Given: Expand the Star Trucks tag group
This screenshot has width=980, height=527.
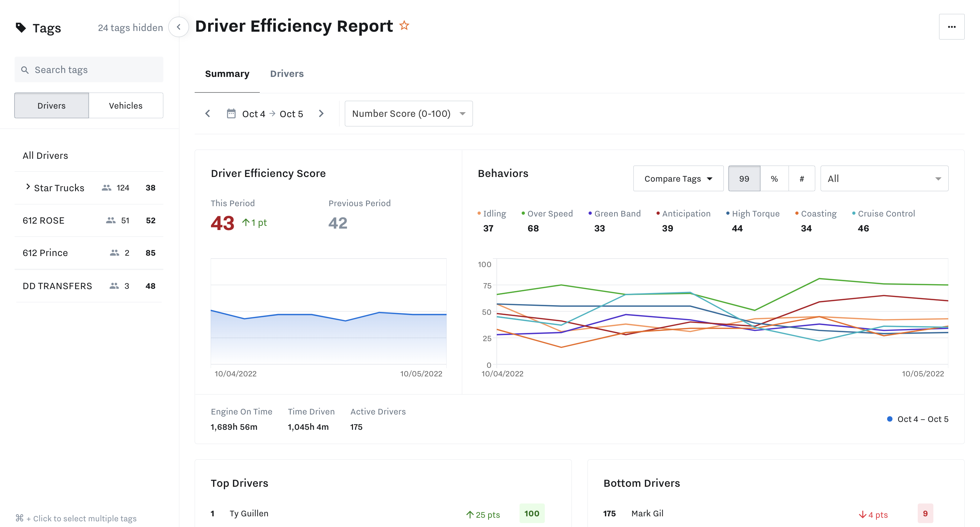Looking at the screenshot, I should (28, 187).
